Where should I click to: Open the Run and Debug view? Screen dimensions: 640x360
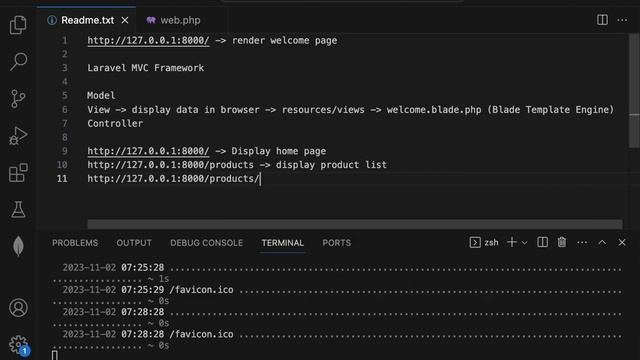pos(18,136)
